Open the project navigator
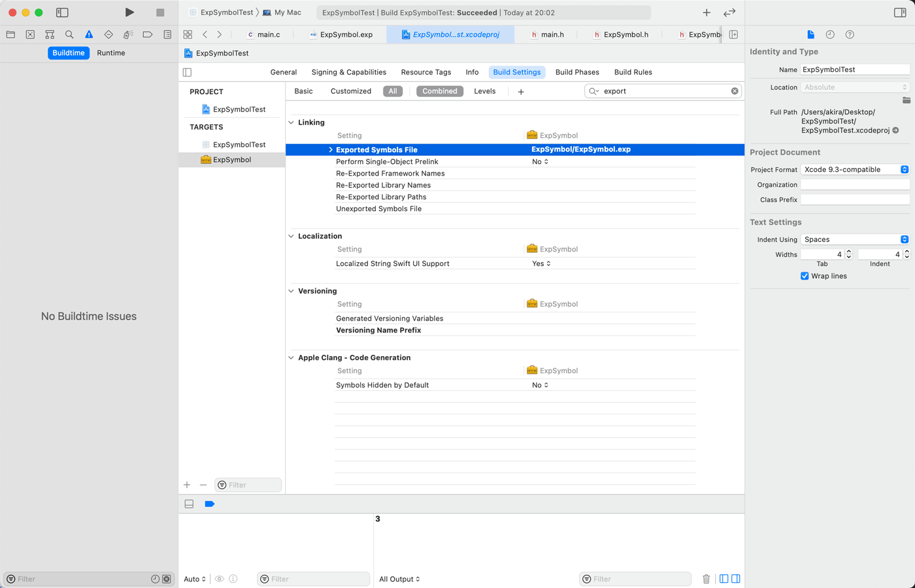 [x=10, y=35]
